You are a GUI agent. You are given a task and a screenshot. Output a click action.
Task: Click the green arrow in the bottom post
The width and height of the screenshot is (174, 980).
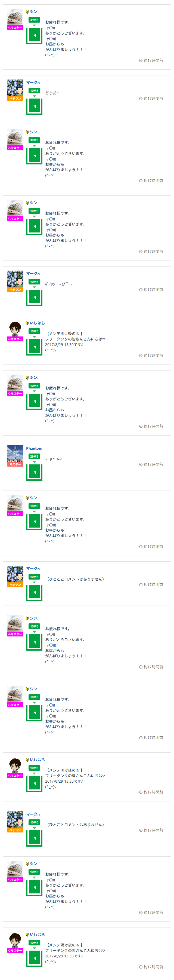[34, 948]
